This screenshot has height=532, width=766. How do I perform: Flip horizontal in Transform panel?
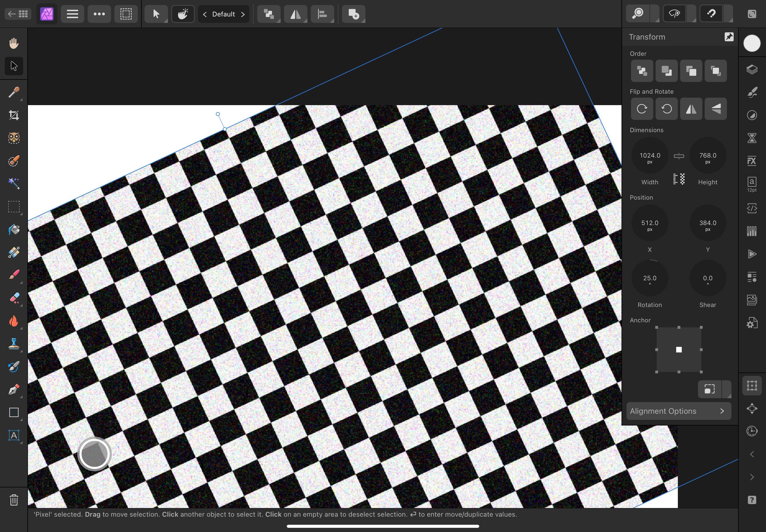click(x=691, y=109)
